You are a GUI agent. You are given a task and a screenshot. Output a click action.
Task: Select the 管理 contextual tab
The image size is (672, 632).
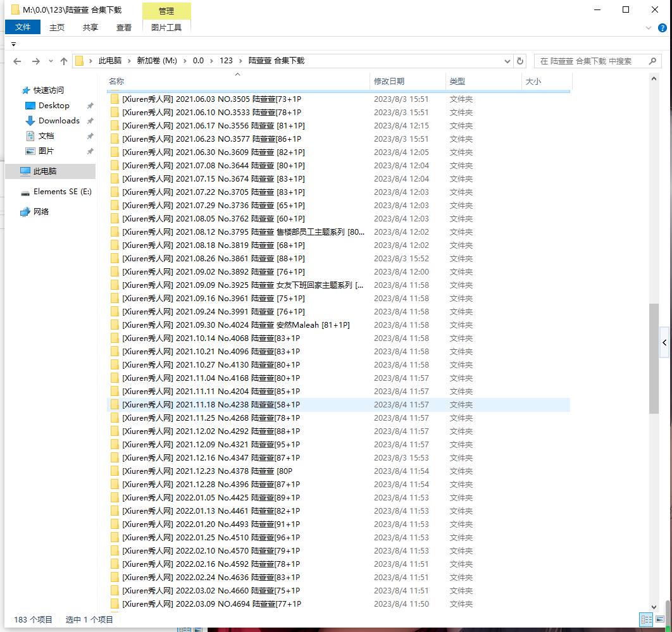click(x=166, y=11)
